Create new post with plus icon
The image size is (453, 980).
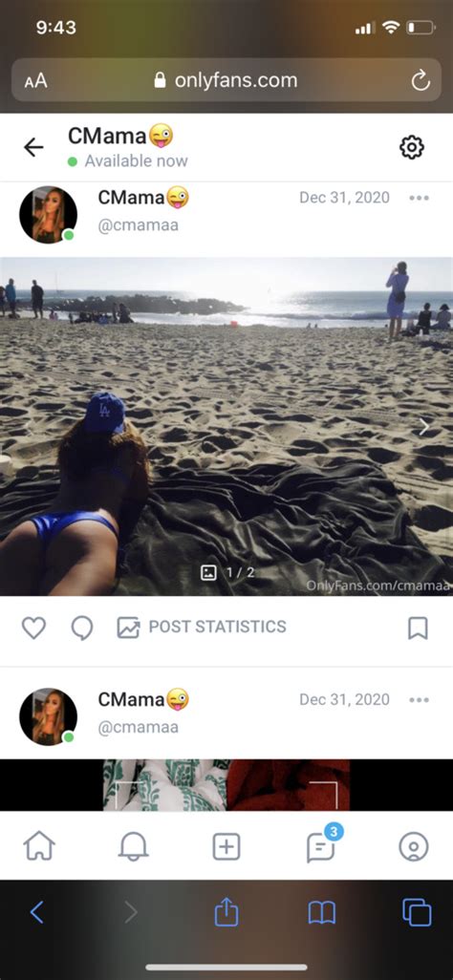(x=226, y=847)
